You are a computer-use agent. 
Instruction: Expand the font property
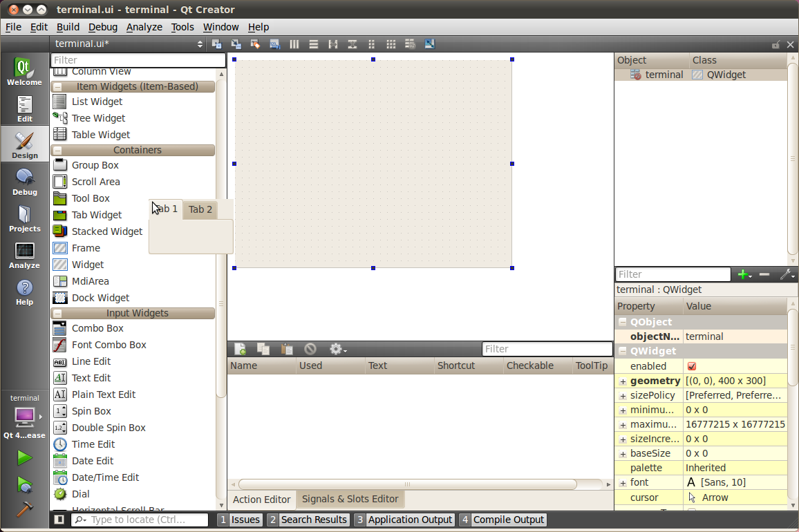point(623,482)
